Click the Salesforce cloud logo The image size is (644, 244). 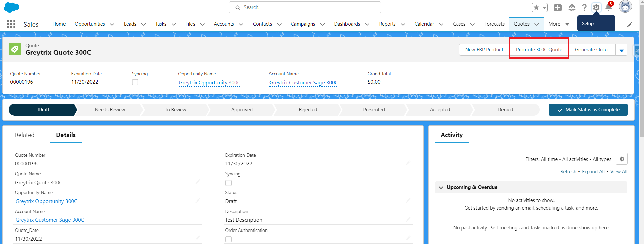click(12, 7)
